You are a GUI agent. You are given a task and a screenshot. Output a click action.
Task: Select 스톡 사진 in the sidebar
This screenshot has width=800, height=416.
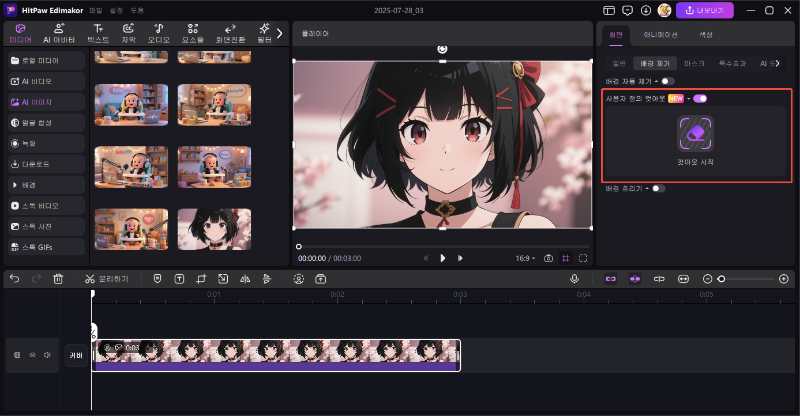(x=46, y=226)
